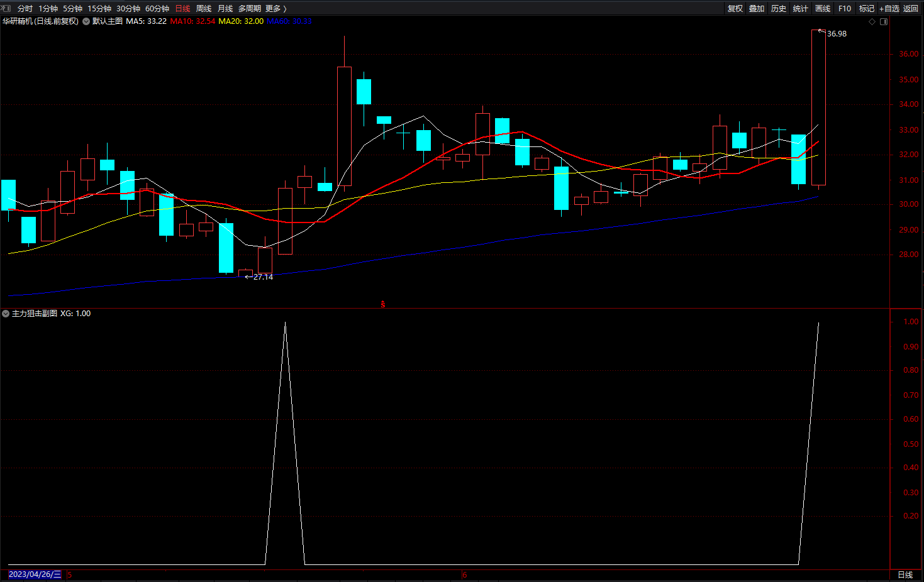
Task: Click the 统计 statistics button
Action: [801, 8]
